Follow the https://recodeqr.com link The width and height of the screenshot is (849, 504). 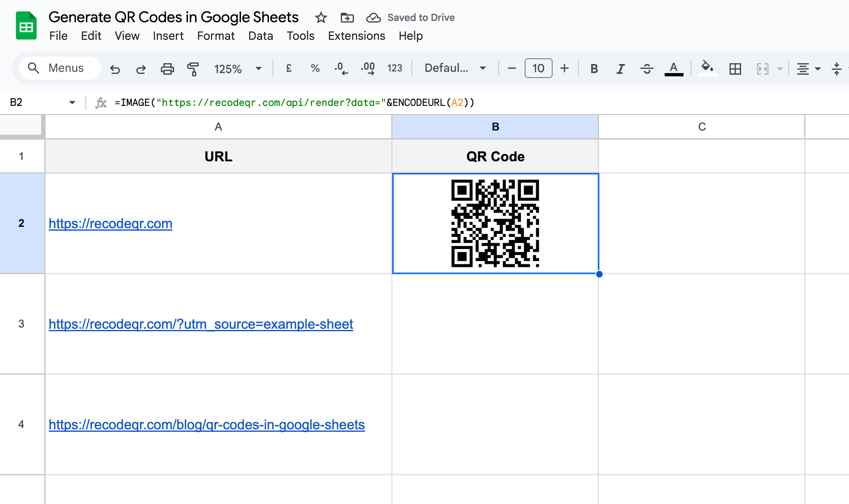(x=110, y=224)
